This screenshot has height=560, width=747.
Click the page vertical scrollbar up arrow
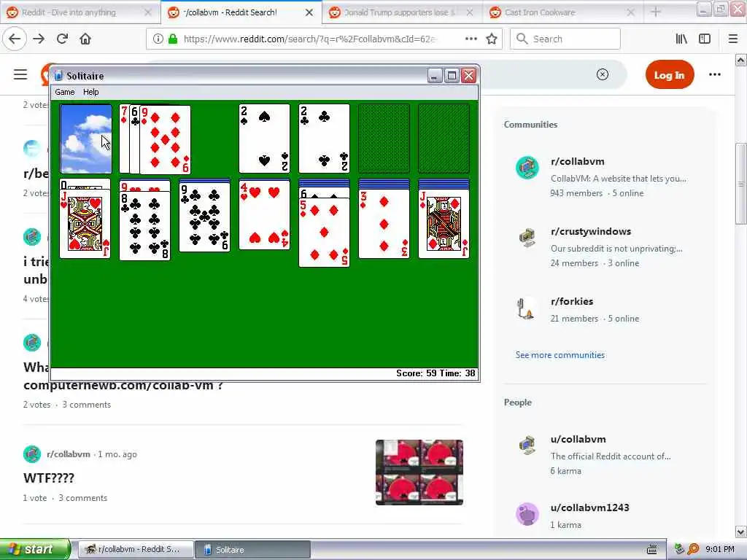pyautogui.click(x=741, y=60)
